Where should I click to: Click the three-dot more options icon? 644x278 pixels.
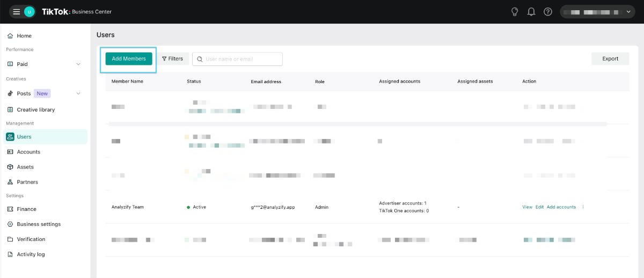click(583, 207)
